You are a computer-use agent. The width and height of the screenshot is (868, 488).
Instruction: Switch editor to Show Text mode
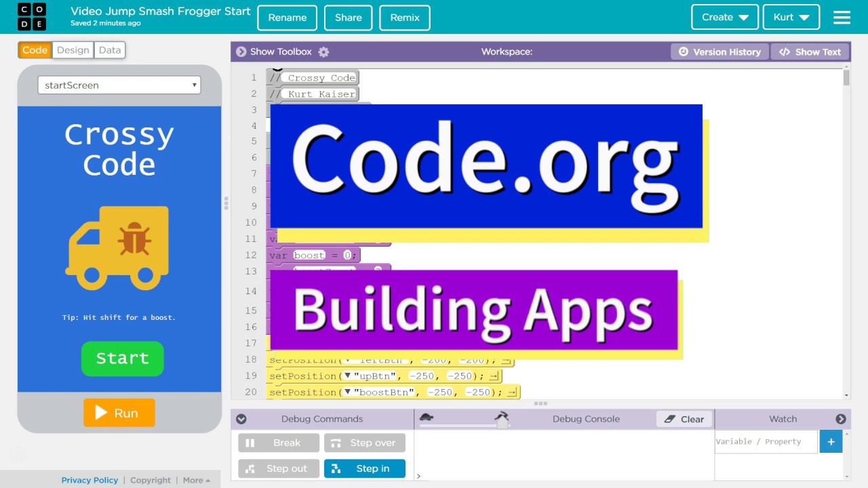[810, 52]
